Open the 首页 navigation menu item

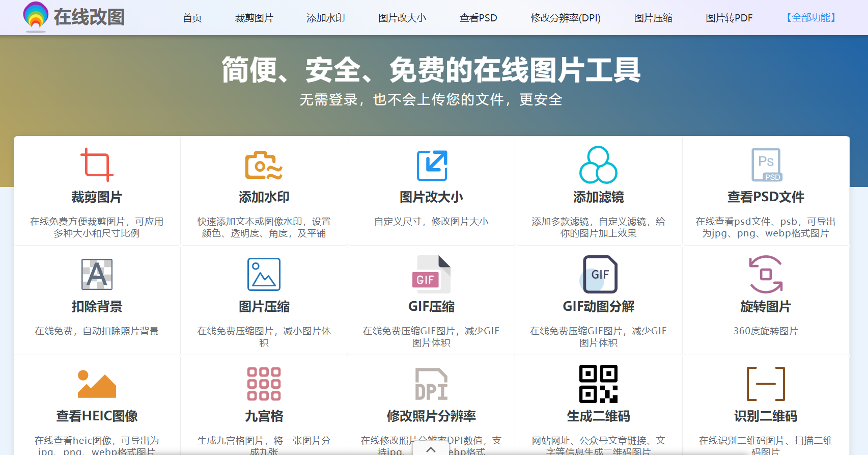coord(192,18)
